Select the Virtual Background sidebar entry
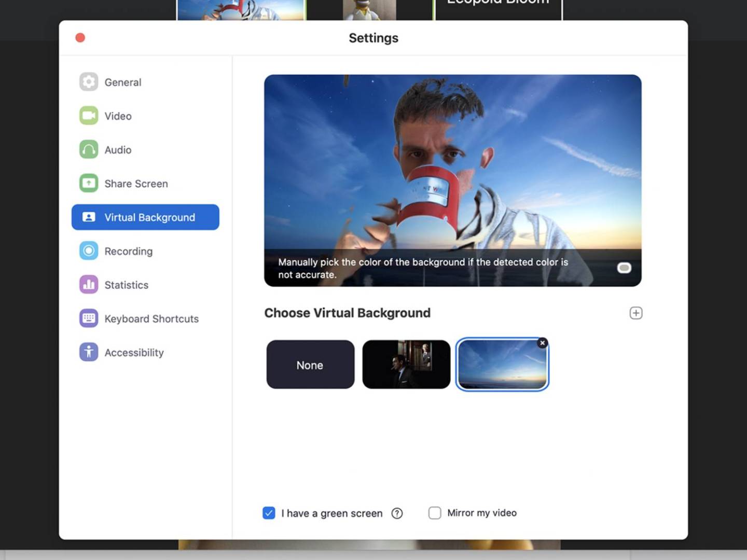The width and height of the screenshot is (747, 560). tap(149, 217)
